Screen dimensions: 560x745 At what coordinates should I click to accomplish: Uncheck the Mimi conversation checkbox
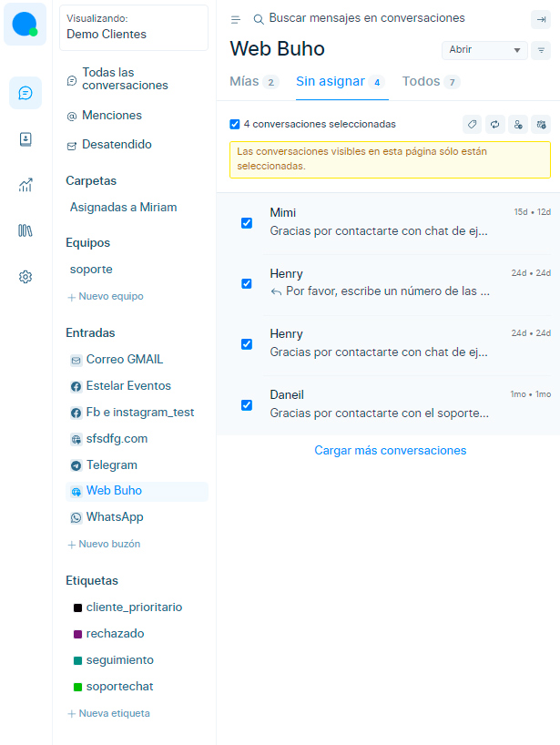[247, 223]
